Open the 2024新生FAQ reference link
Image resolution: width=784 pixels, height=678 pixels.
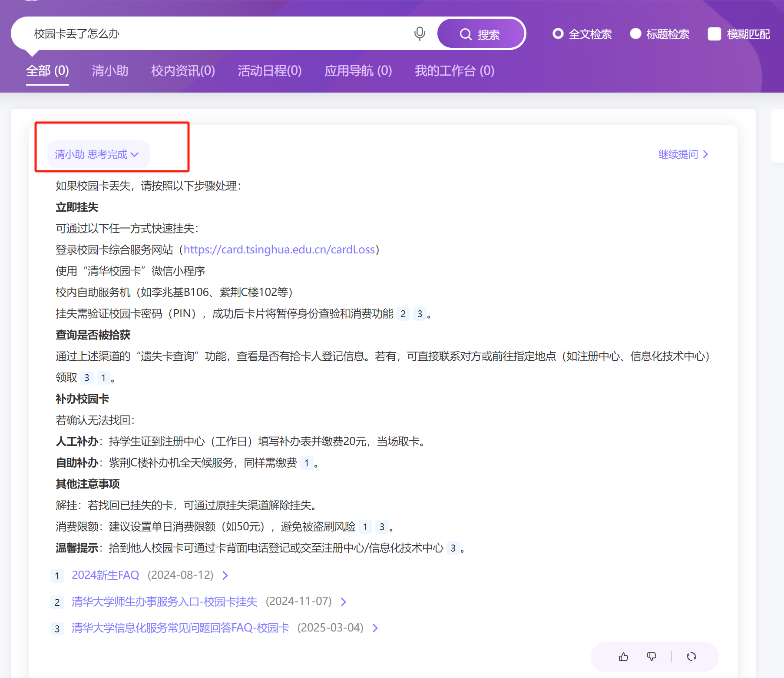[106, 575]
